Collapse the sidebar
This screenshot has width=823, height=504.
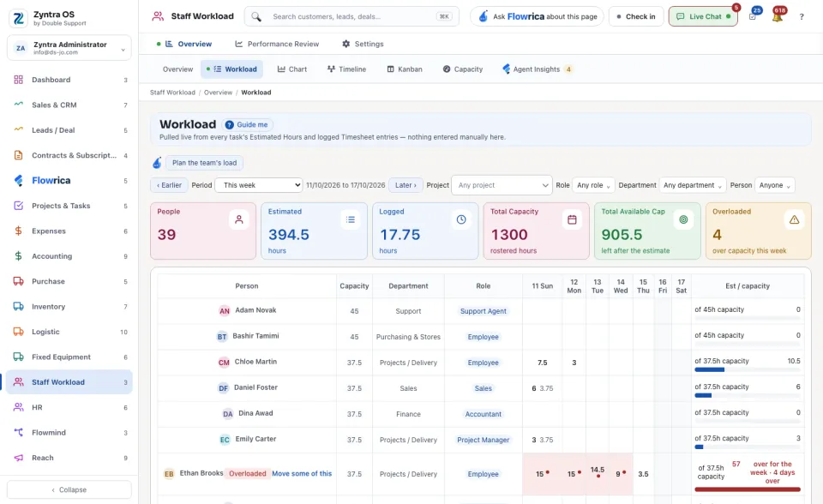(x=69, y=489)
